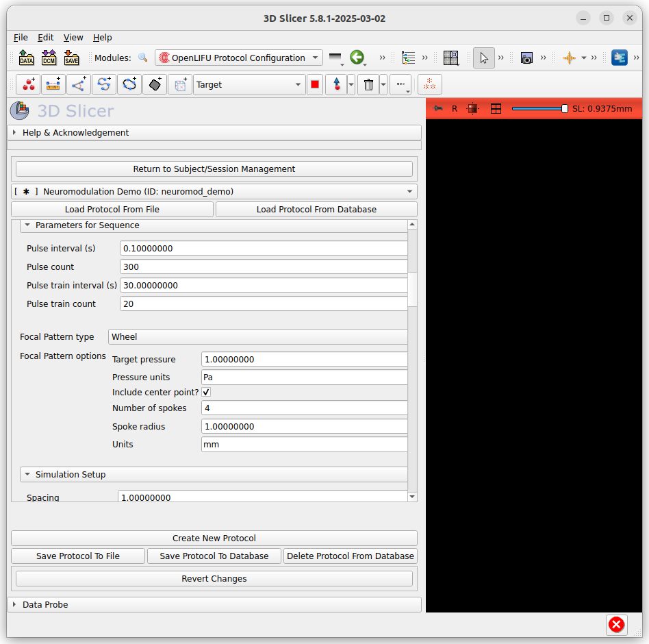The height and width of the screenshot is (644, 649).
Task: Create a new ROI box markup
Action: pyautogui.click(x=180, y=84)
